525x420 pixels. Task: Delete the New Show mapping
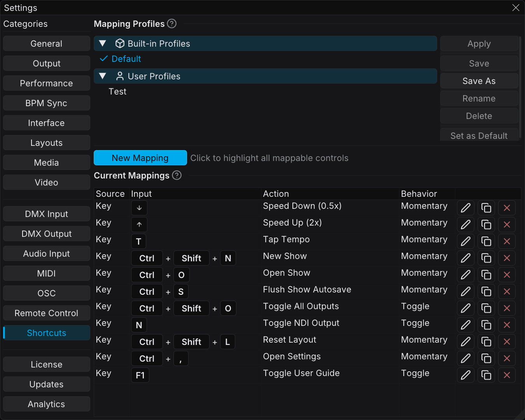507,258
